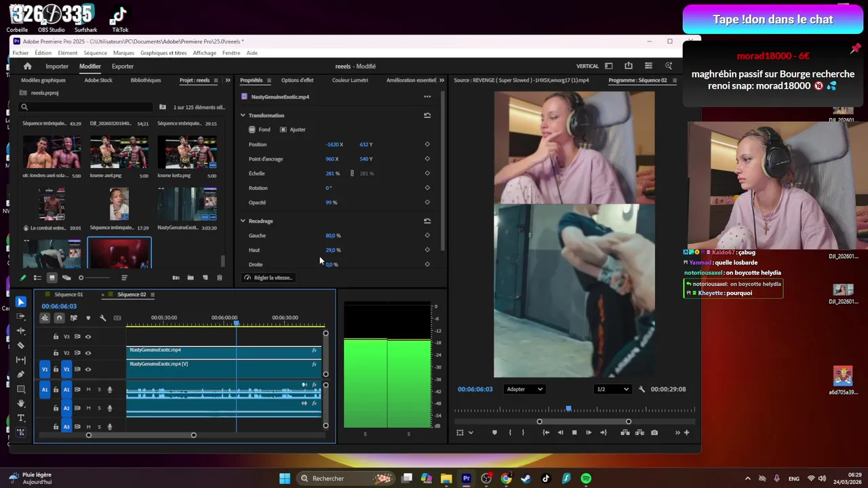
Task: Collapse the Transformation section
Action: [243, 115]
